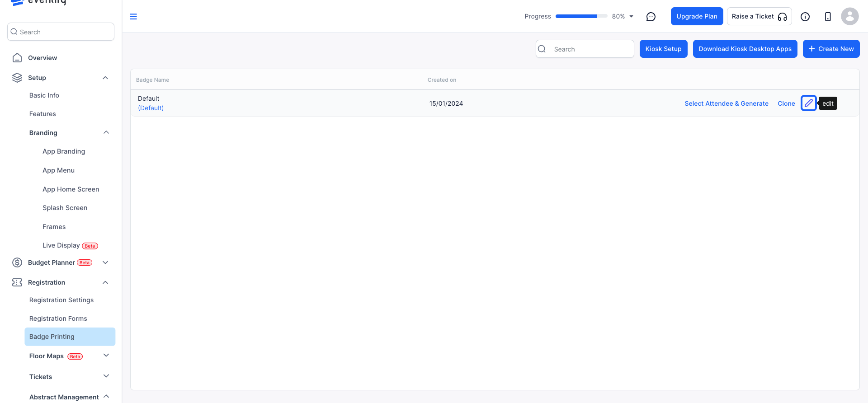Expand the Tickets chevron

[x=106, y=376]
